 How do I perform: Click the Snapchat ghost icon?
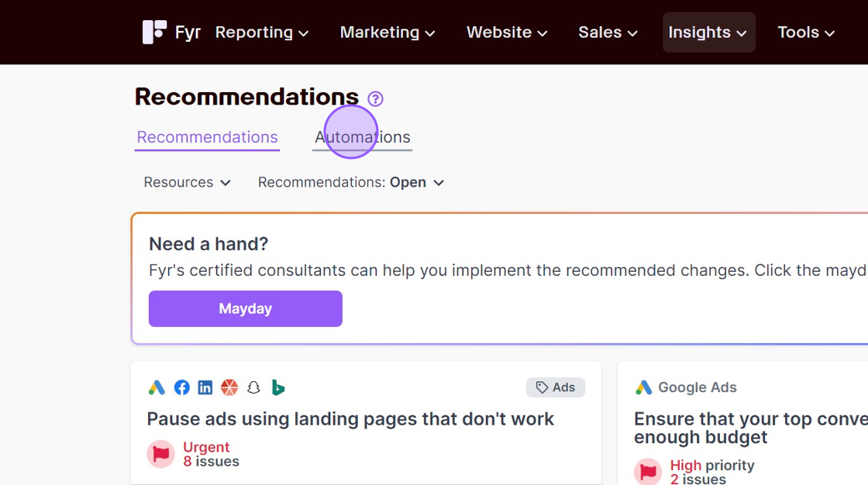[x=253, y=387]
